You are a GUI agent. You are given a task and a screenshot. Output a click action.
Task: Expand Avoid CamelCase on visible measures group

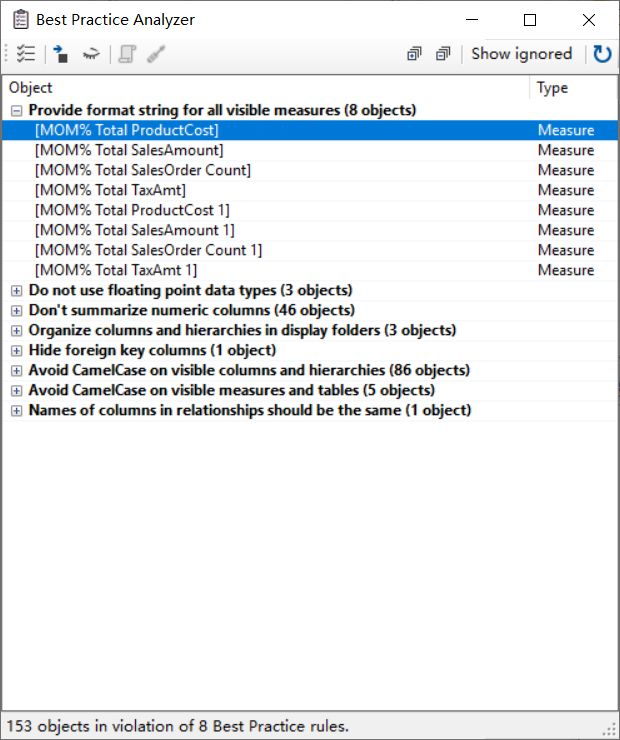coord(17,391)
